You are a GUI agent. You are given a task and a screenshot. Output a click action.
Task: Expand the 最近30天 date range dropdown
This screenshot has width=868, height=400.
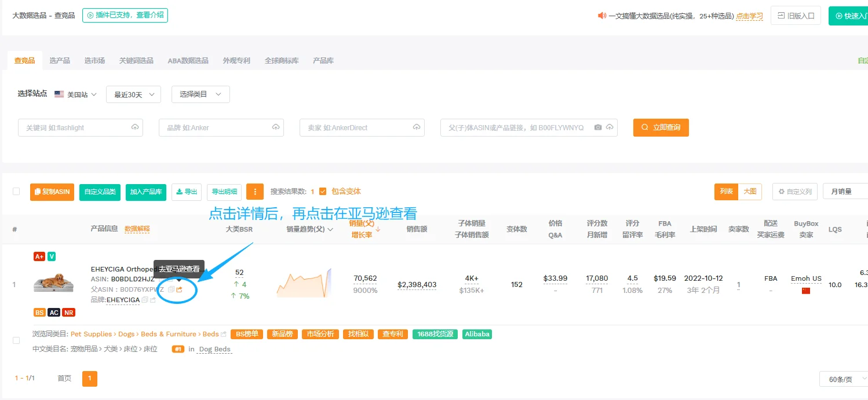click(x=133, y=94)
